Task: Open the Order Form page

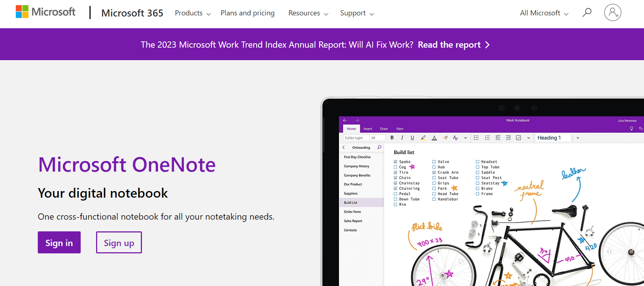Action: pos(352,212)
